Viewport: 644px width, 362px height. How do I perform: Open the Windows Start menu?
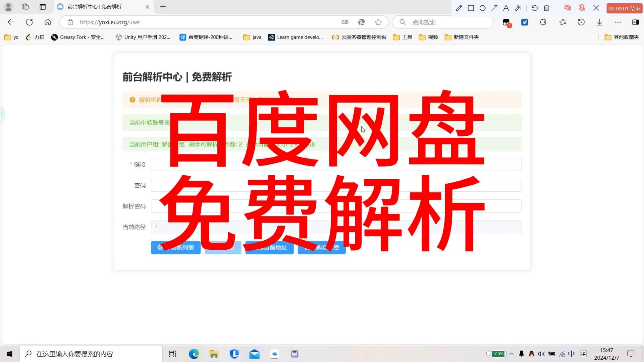pyautogui.click(x=9, y=354)
